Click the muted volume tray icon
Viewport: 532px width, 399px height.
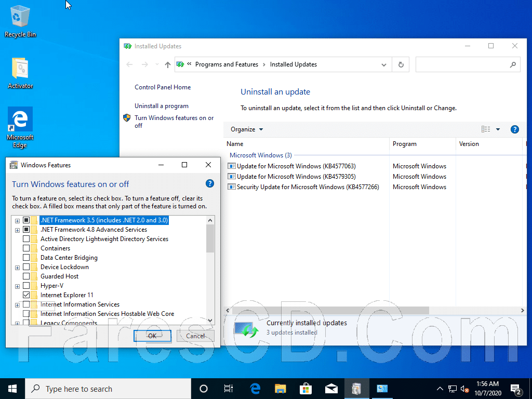point(465,389)
